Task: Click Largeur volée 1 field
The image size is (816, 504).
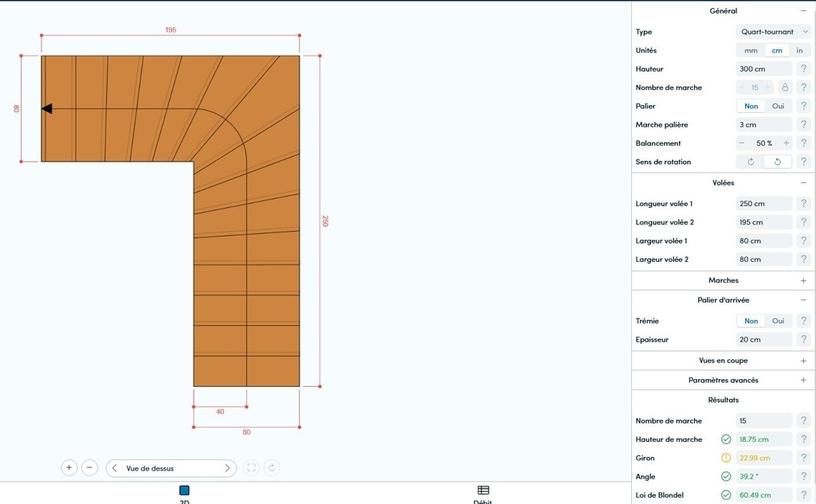Action: [x=764, y=240]
